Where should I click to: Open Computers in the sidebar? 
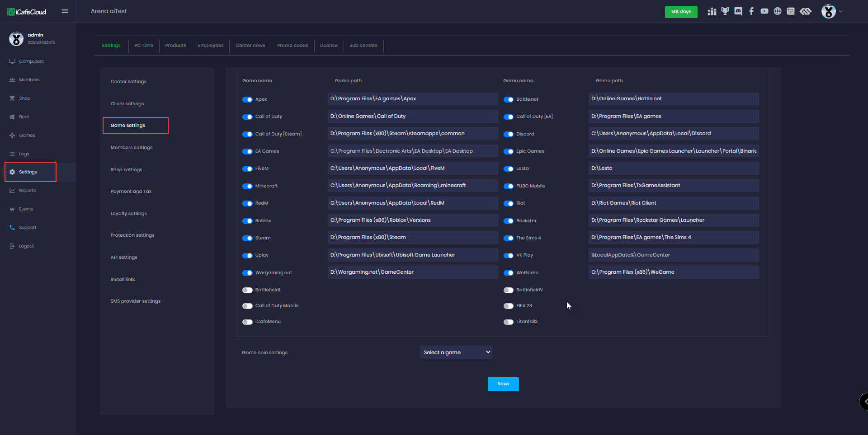(x=31, y=61)
